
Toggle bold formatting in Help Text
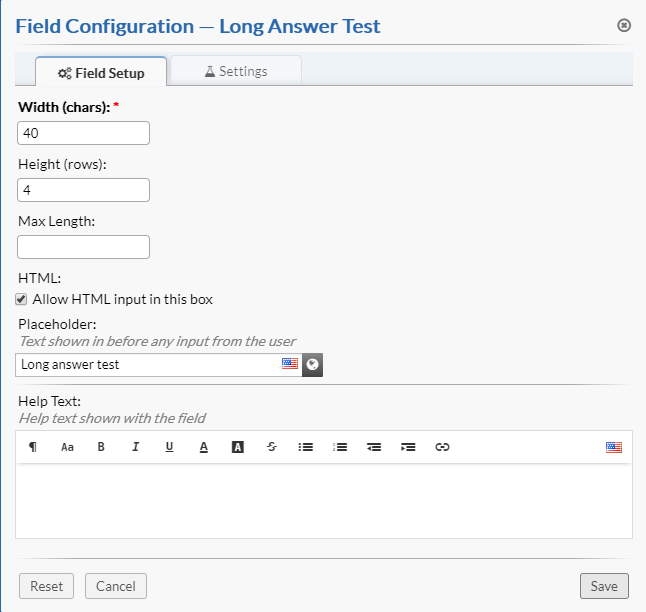tap(101, 447)
